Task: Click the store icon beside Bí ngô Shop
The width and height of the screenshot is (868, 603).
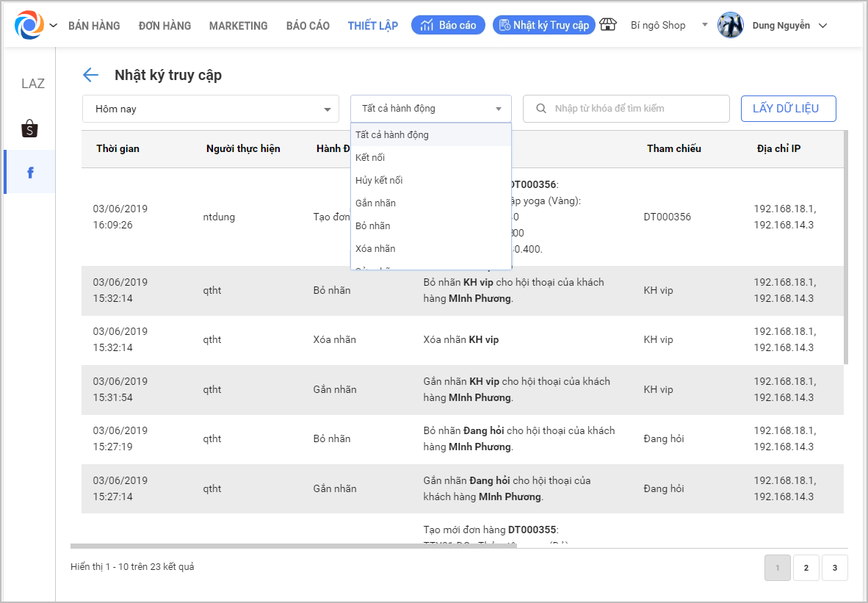Action: [608, 25]
